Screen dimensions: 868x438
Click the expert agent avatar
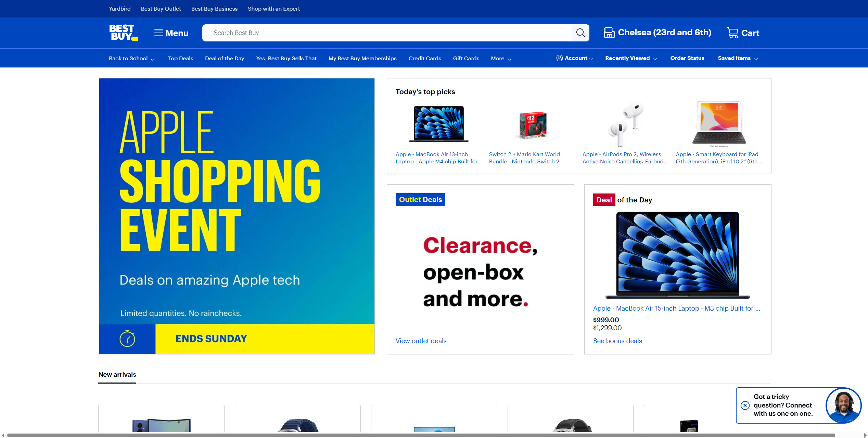pos(843,405)
